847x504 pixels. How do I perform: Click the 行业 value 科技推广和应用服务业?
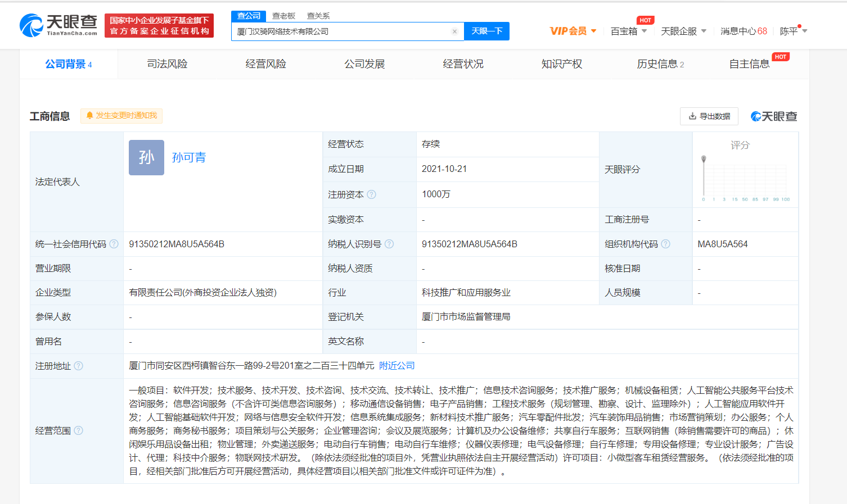pyautogui.click(x=466, y=293)
